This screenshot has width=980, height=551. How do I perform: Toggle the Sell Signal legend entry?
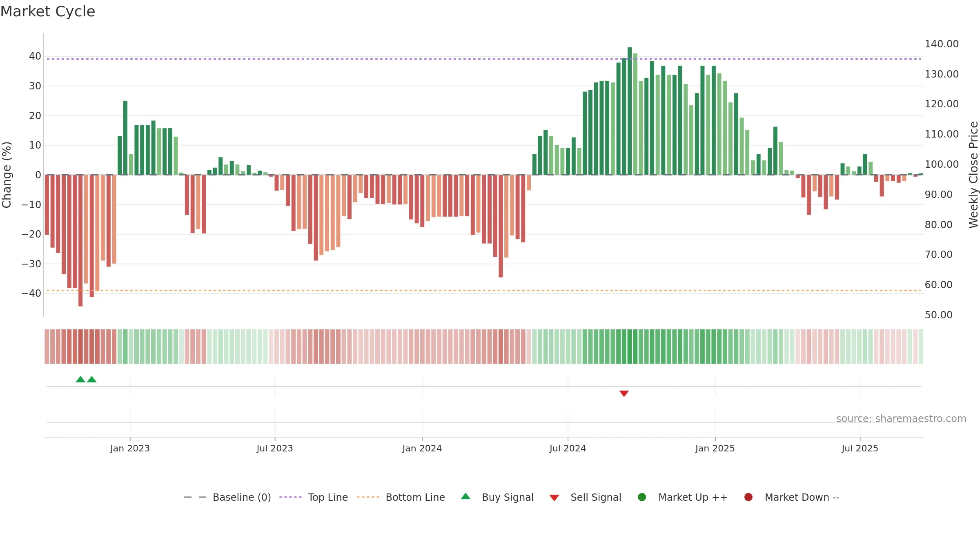coord(585,497)
